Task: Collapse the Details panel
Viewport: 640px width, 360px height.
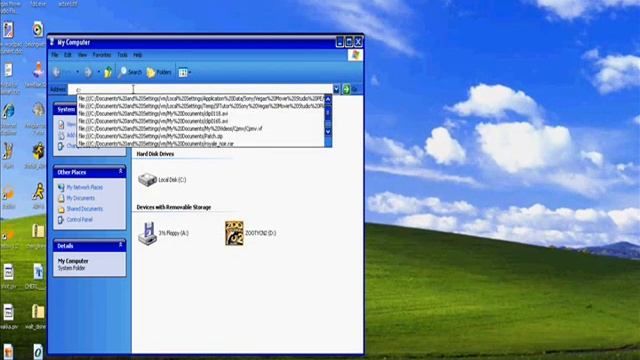Action: click(x=121, y=245)
